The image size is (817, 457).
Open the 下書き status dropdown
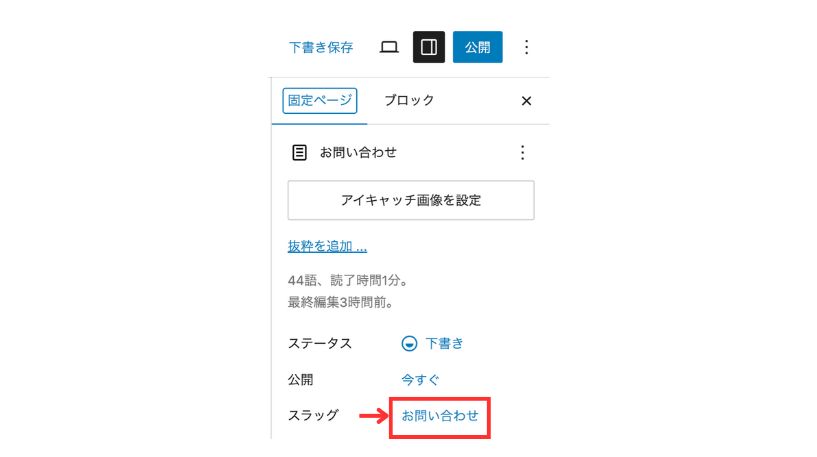coord(432,343)
